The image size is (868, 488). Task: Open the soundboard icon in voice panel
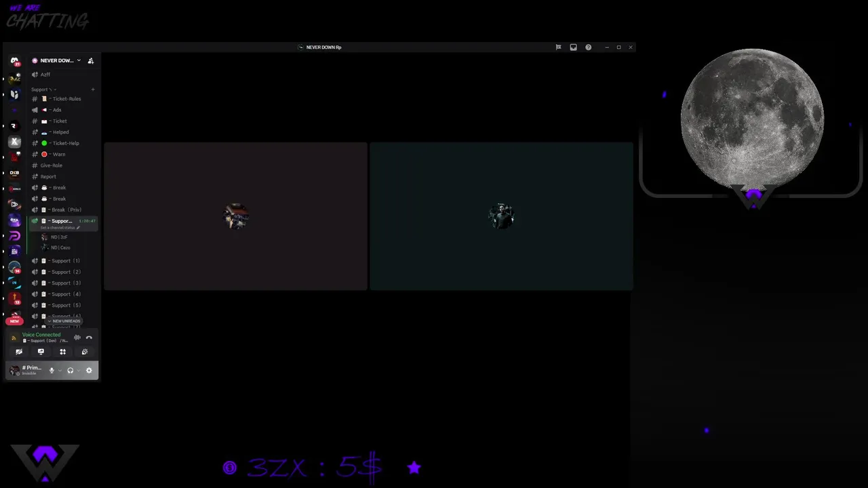[85, 352]
